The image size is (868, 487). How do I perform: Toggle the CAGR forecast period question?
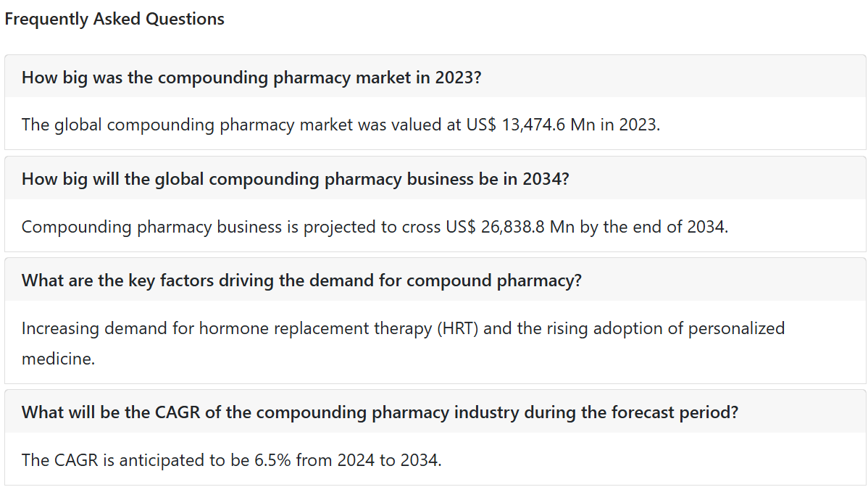click(x=435, y=412)
